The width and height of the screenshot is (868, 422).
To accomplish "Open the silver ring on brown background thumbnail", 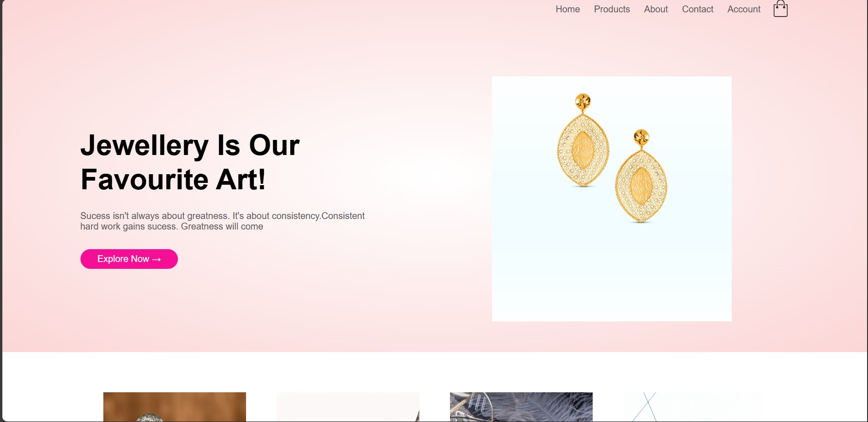I will [x=175, y=407].
